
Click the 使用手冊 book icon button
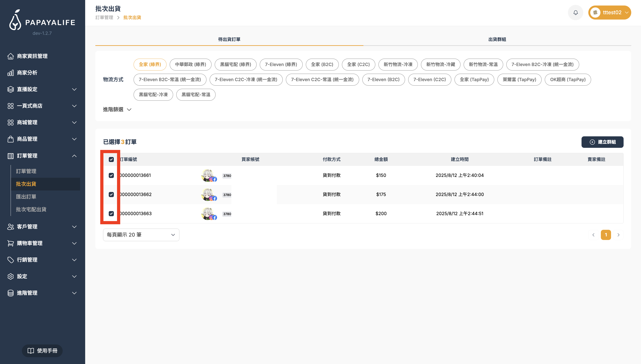click(x=42, y=350)
